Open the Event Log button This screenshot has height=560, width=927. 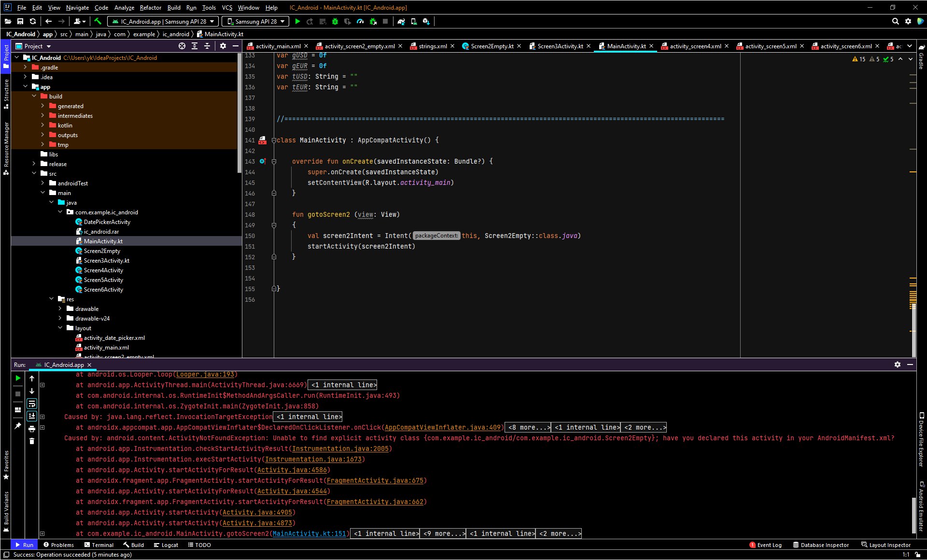[x=765, y=545]
